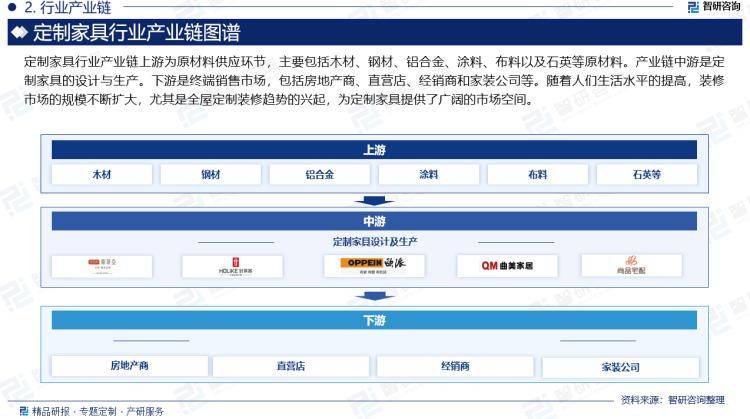Click the 家装公司 downstream box

(620, 367)
